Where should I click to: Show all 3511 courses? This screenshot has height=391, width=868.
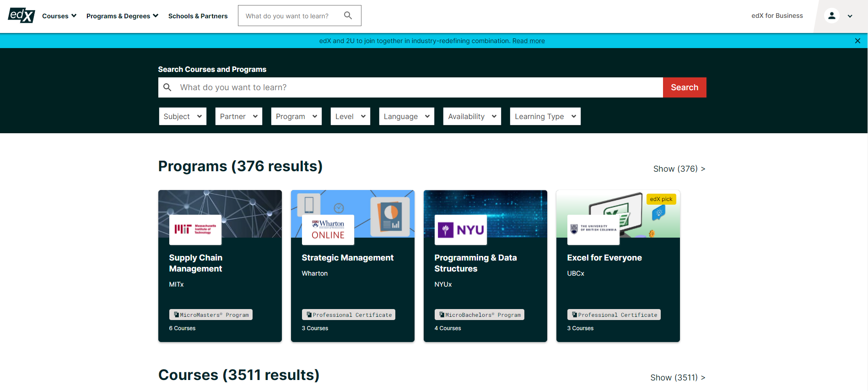coord(678,378)
